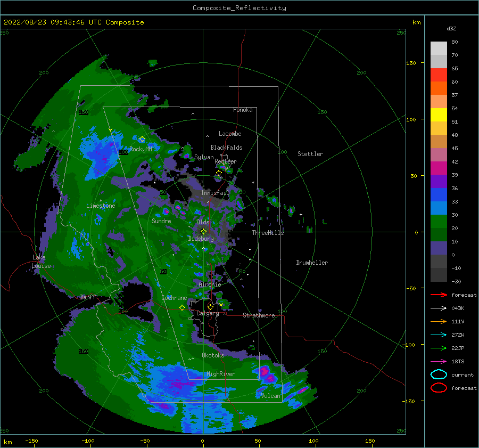This screenshot has height=448, width=479.
Task: Click the magenta 18TS arrow icon
Action: (x=439, y=362)
